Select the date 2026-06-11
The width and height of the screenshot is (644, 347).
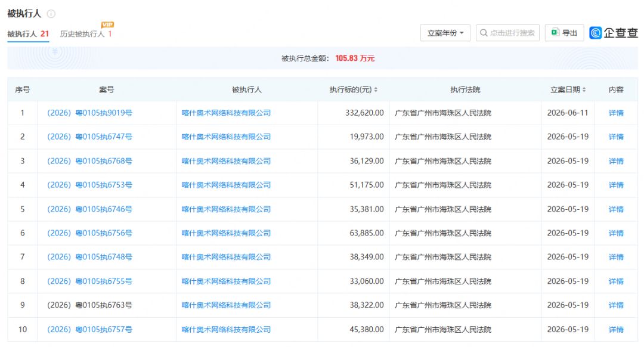[x=568, y=113]
